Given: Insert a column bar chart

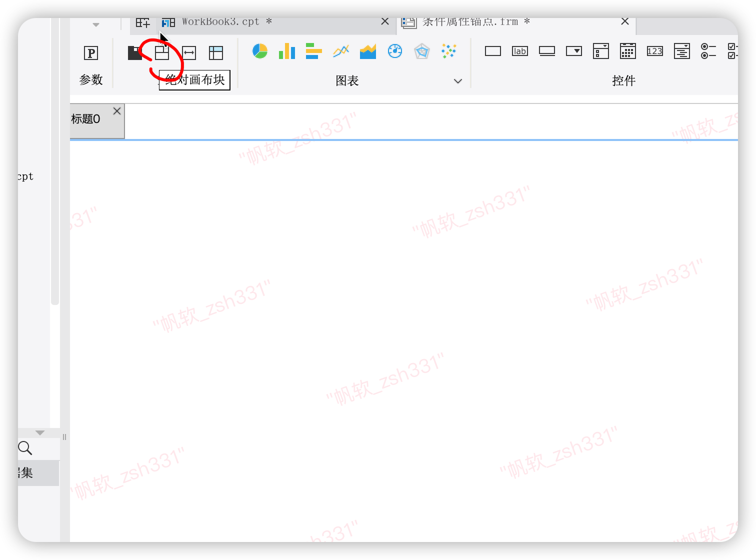Looking at the screenshot, I should (287, 51).
